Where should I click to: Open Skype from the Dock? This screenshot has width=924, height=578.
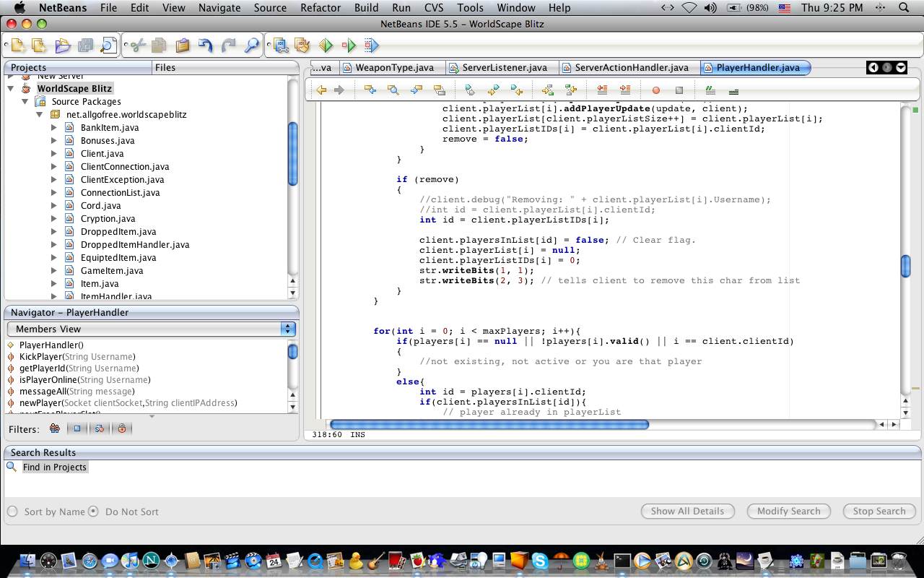point(540,561)
